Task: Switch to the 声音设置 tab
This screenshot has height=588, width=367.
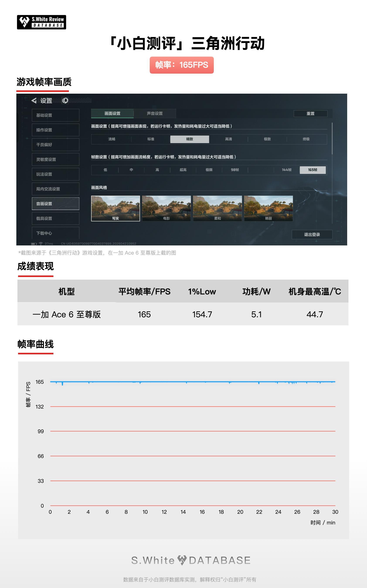Action: [155, 113]
